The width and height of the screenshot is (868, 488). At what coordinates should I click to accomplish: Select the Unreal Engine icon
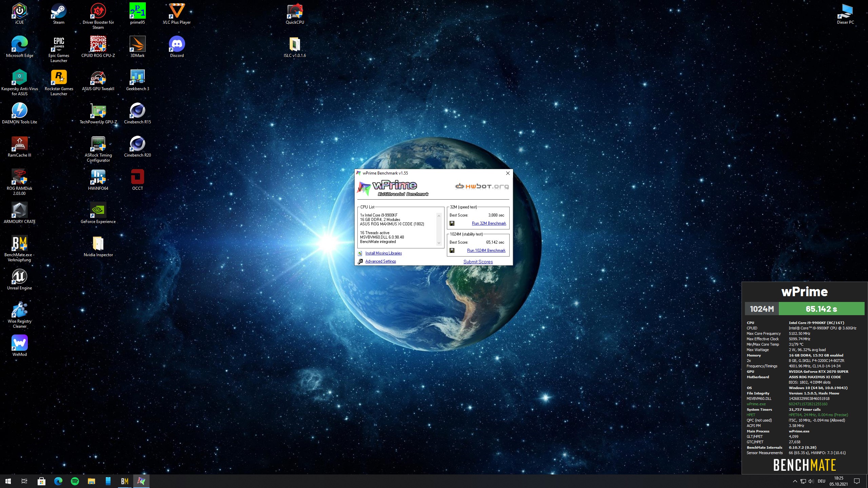point(19,279)
